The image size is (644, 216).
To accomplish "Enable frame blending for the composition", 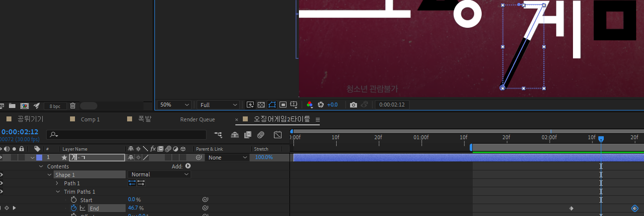I will tap(248, 135).
